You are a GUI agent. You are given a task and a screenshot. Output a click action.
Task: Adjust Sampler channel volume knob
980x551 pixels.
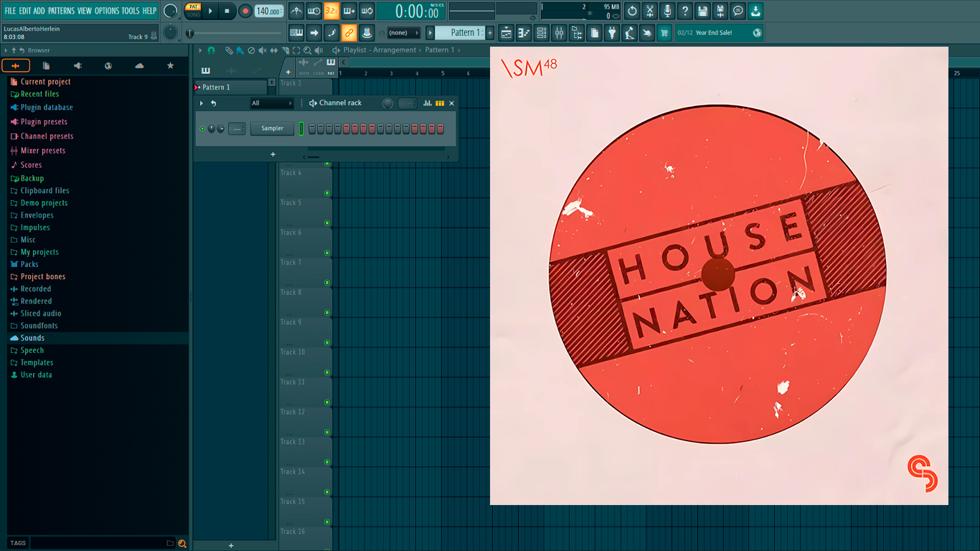pyautogui.click(x=220, y=128)
